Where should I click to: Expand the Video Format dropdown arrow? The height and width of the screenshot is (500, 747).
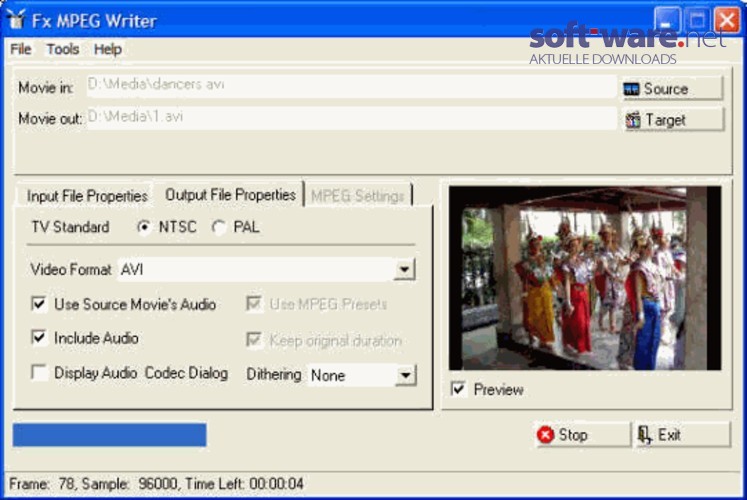point(404,270)
